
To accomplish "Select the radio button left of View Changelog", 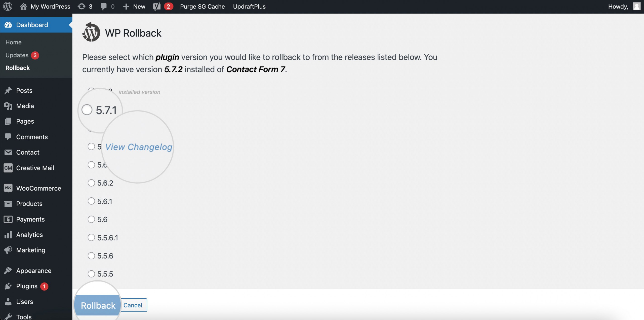I will (x=91, y=146).
